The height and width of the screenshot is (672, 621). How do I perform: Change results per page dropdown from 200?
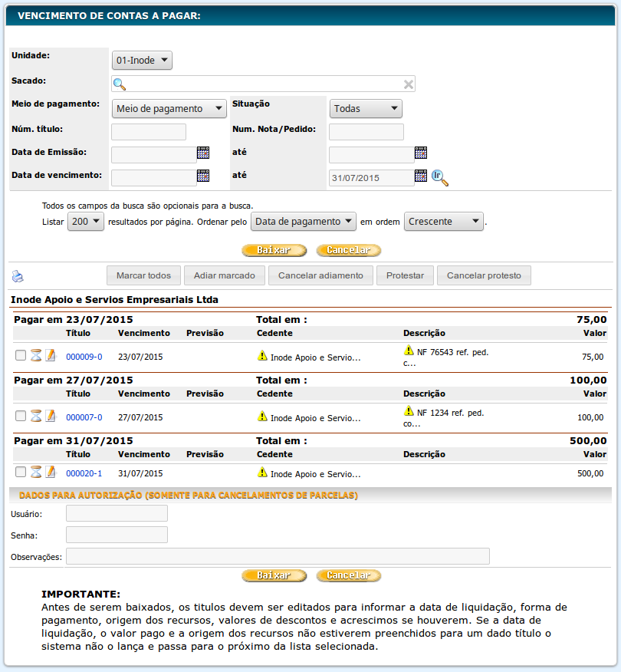pyautogui.click(x=86, y=222)
